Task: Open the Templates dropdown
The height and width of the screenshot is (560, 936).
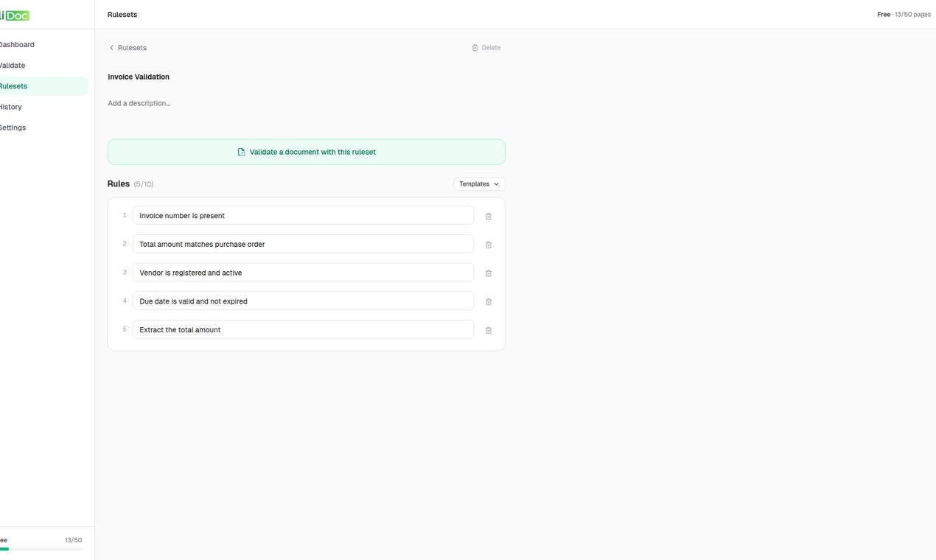Action: [478, 183]
